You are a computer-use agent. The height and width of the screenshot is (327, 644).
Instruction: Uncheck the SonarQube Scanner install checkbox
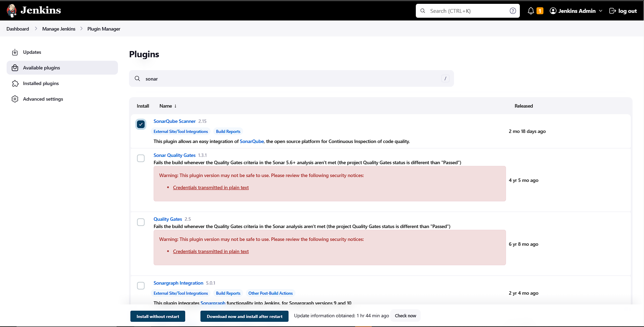coord(141,124)
